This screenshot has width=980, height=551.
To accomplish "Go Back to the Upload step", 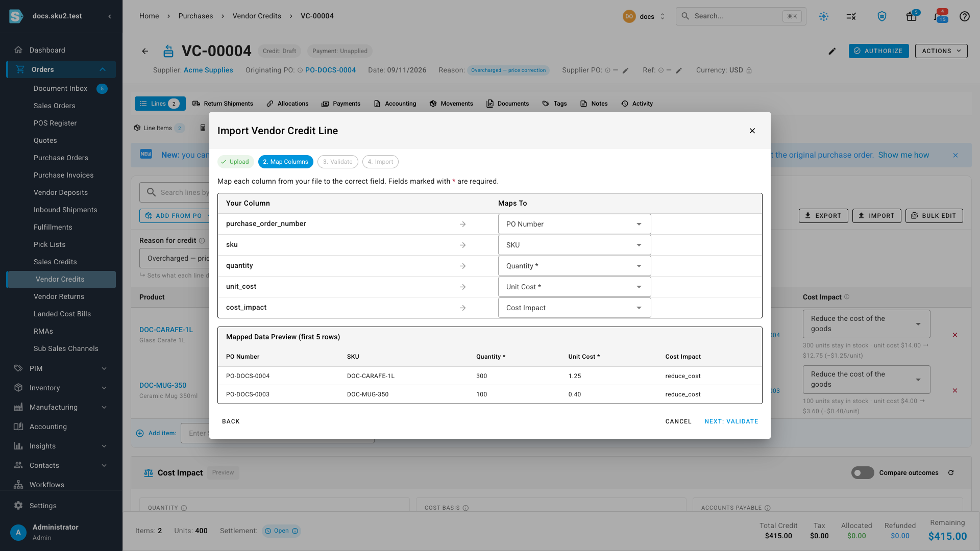I will [x=231, y=421].
